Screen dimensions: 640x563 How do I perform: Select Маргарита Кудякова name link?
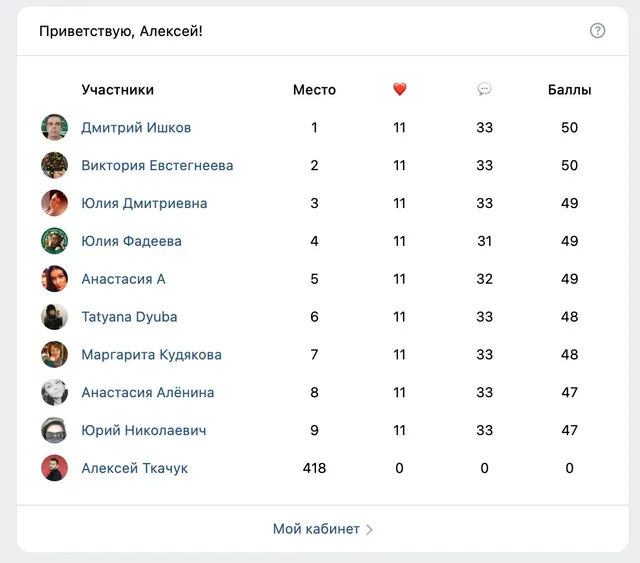(151, 354)
